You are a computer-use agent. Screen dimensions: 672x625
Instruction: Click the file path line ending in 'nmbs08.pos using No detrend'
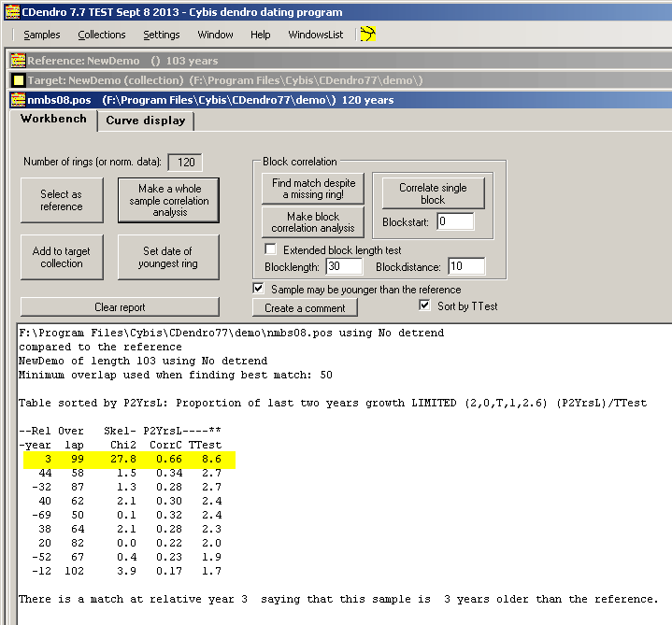pyautogui.click(x=231, y=333)
